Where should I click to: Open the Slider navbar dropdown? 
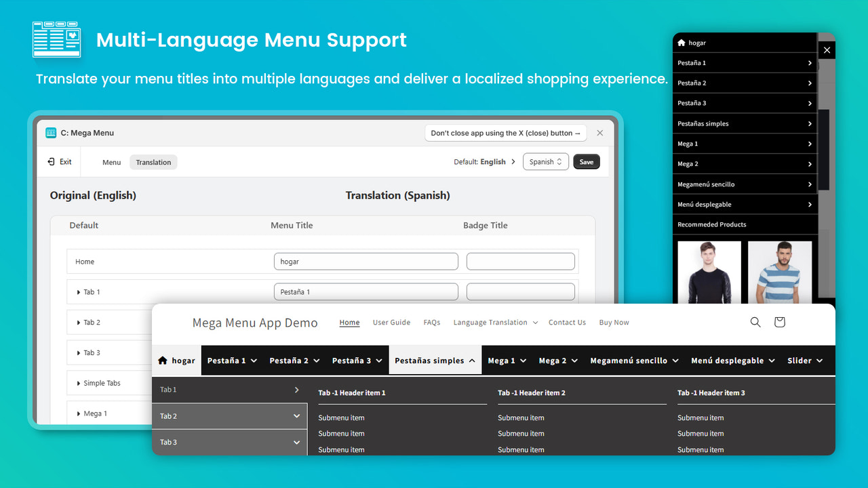tap(805, 361)
